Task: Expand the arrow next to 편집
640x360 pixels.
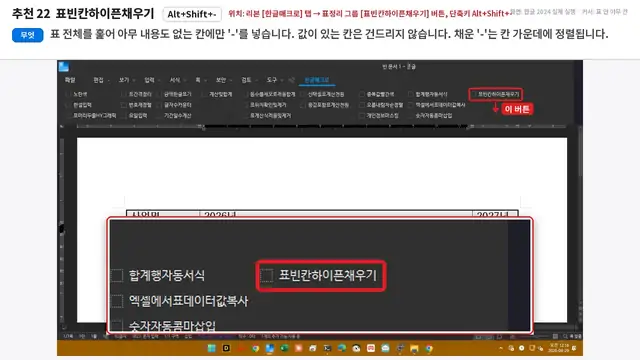Action: [x=108, y=80]
